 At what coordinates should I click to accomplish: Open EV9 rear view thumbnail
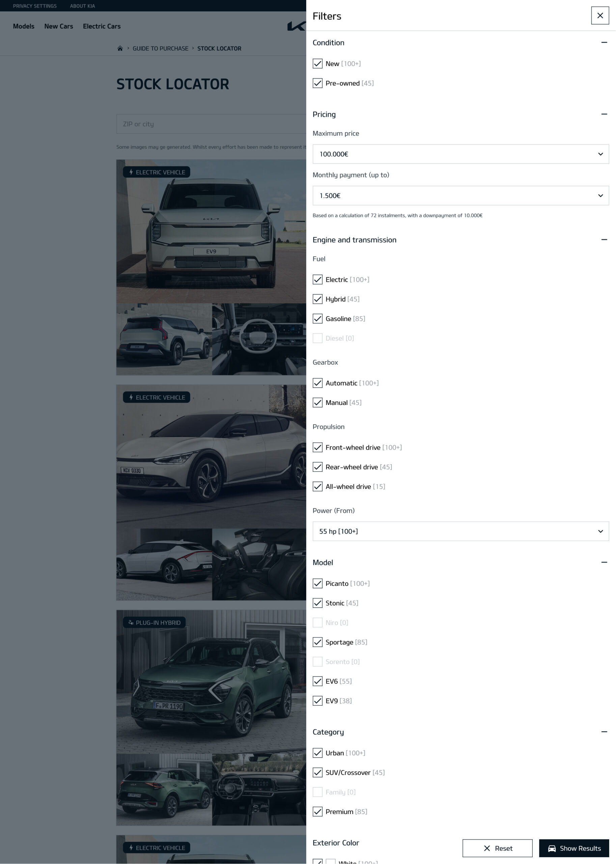[x=164, y=339]
